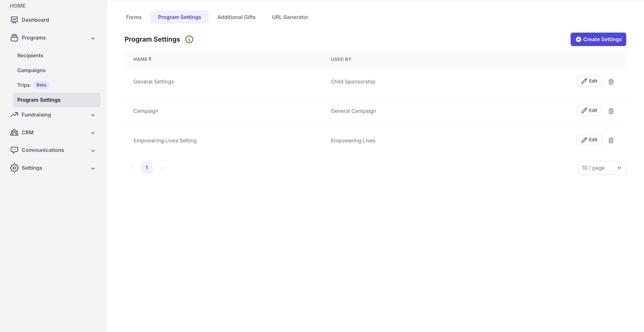Click the Create Settings button

pyautogui.click(x=598, y=39)
